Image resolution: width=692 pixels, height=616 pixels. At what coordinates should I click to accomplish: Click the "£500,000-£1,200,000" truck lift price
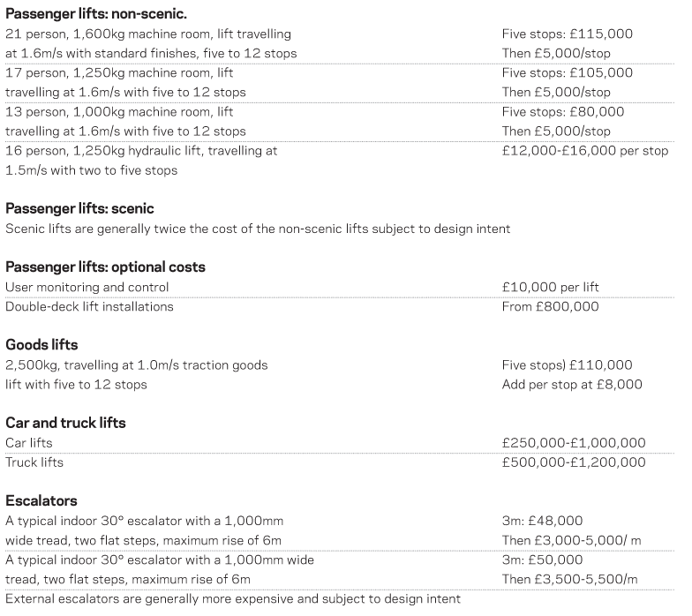pos(574,462)
